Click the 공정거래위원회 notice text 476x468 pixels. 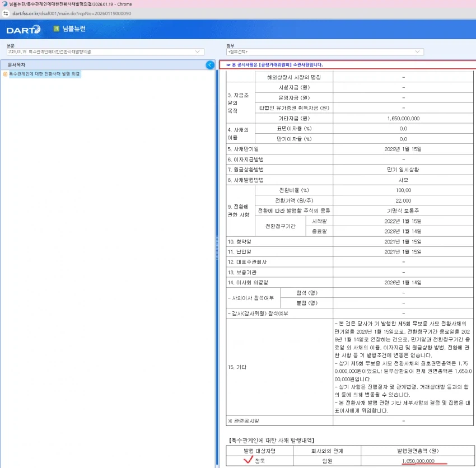pyautogui.click(x=277, y=64)
